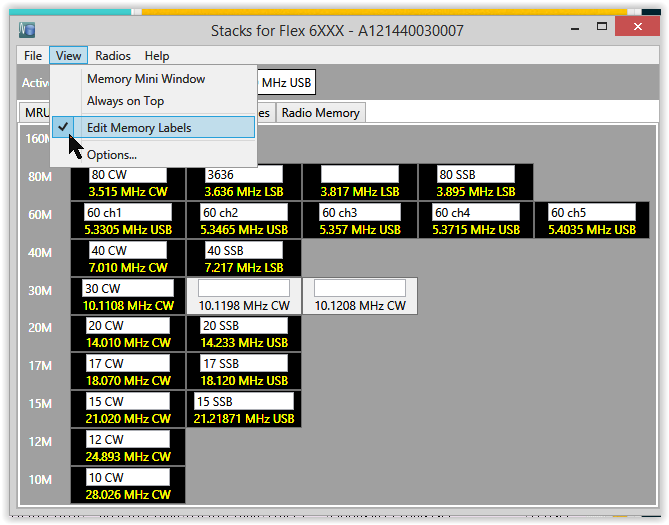Edit the '15 CW' label field
Image resolution: width=669 pixels, height=525 pixels.
(x=128, y=402)
